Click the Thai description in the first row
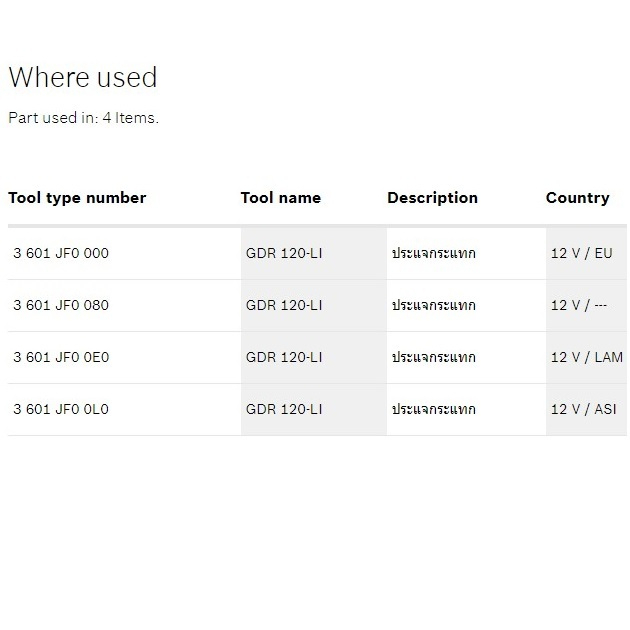 coord(434,254)
